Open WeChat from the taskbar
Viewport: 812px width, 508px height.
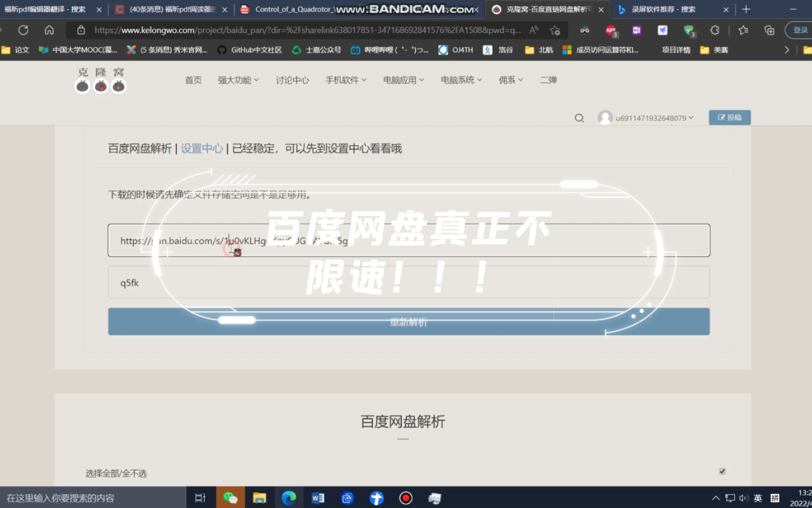[x=230, y=498]
